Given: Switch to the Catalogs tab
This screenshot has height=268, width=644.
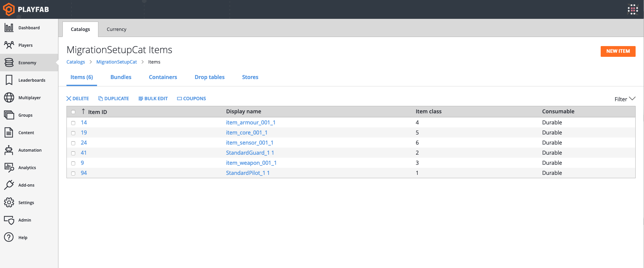Looking at the screenshot, I should pos(80,29).
